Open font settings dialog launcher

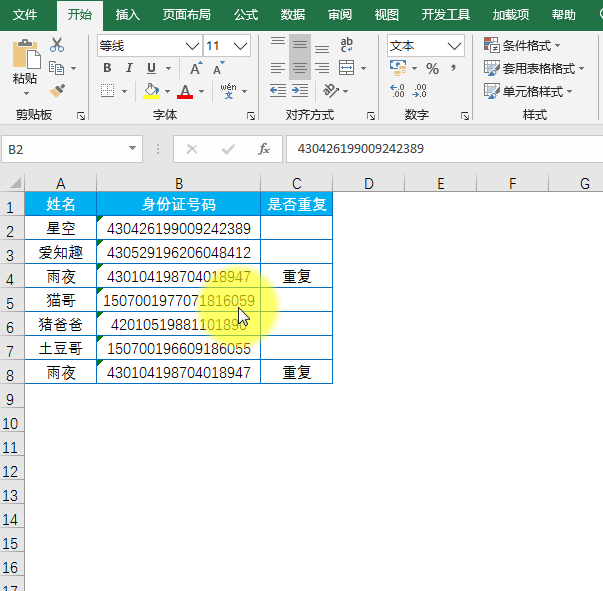coord(251,116)
